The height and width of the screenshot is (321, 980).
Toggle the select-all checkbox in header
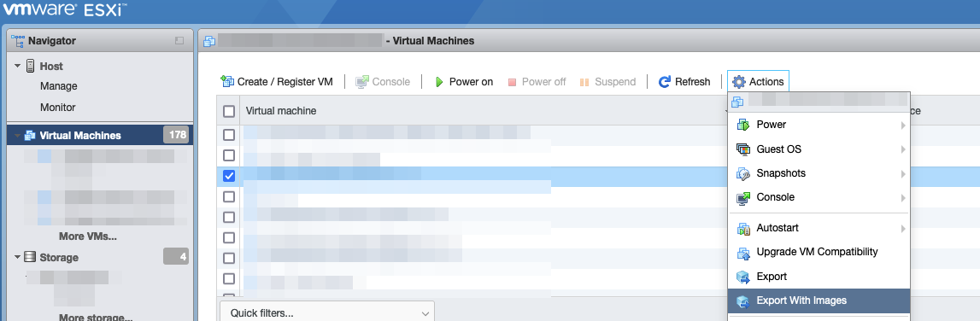click(229, 111)
